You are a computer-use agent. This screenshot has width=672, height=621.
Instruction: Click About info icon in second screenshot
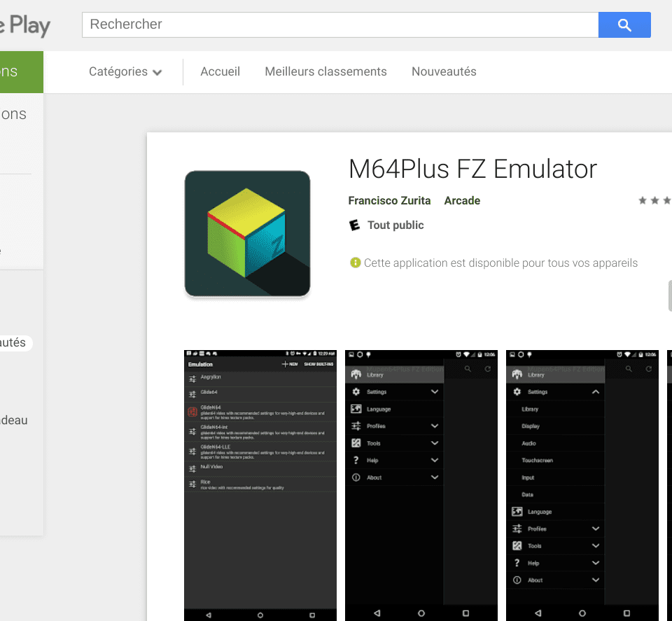tap(356, 477)
